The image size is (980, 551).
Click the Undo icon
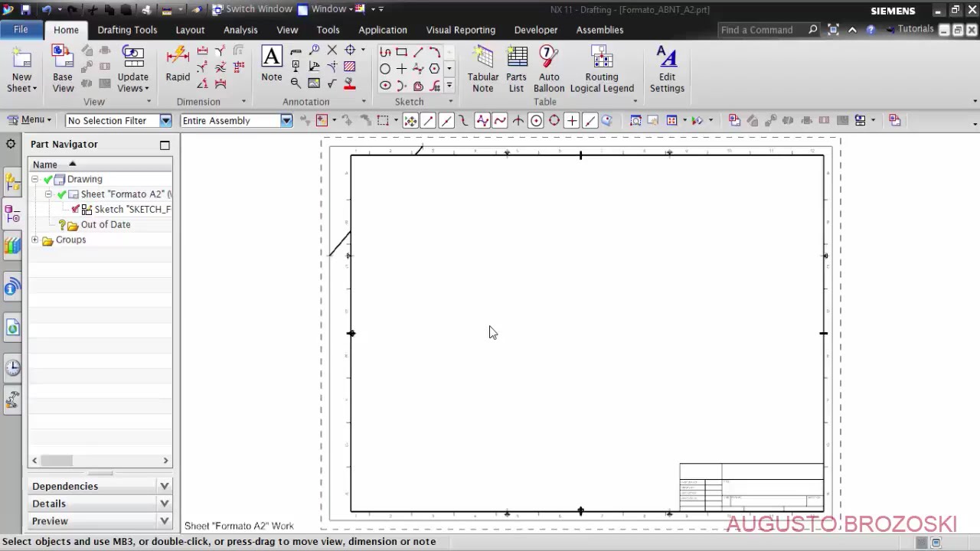(47, 10)
